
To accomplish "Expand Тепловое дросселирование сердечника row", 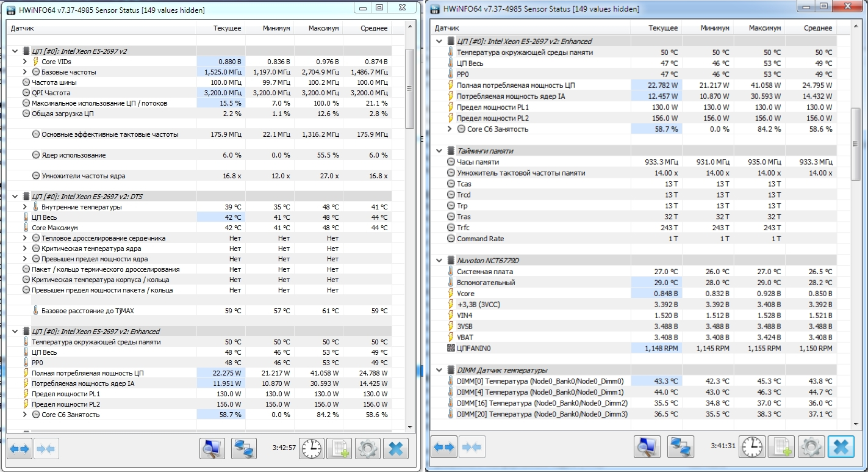I will point(25,238).
